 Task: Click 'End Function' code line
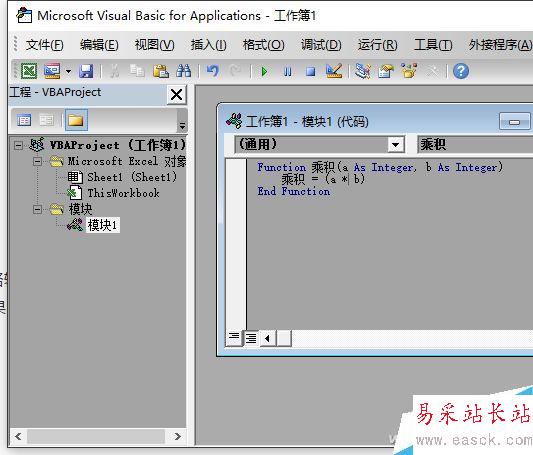294,191
